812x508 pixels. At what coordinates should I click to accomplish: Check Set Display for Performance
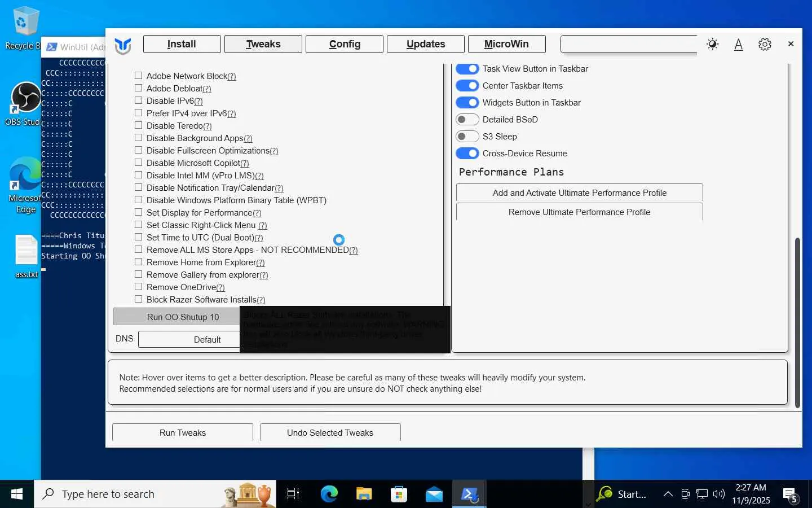[x=138, y=212]
